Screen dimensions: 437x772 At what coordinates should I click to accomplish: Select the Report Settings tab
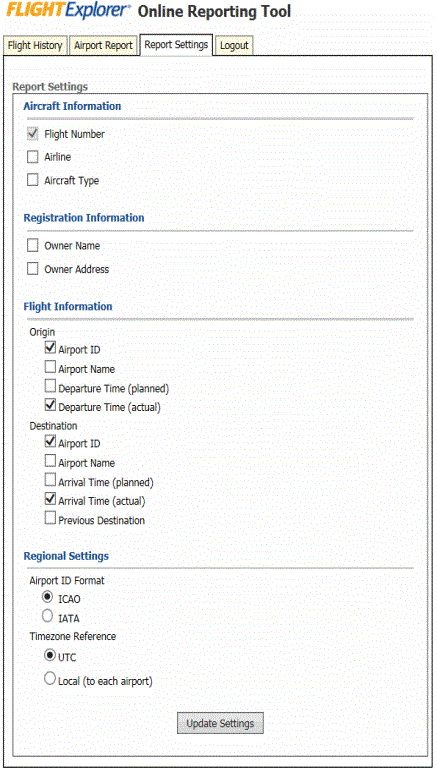[x=176, y=45]
